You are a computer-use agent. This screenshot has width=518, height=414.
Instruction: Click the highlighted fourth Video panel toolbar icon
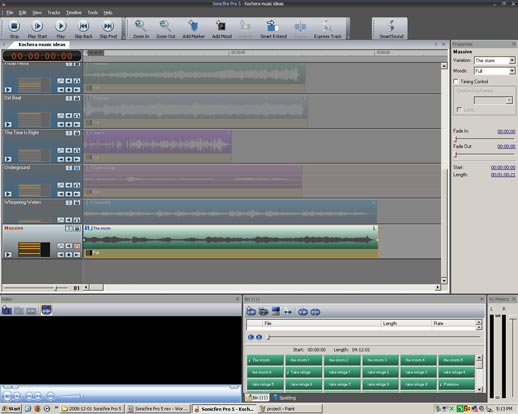click(46, 310)
